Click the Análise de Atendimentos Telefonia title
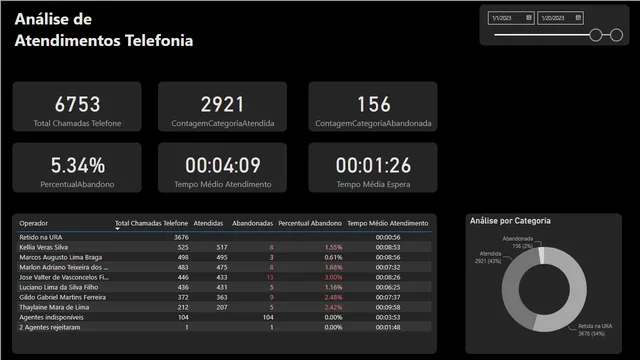This screenshot has width=640, height=360. [104, 30]
